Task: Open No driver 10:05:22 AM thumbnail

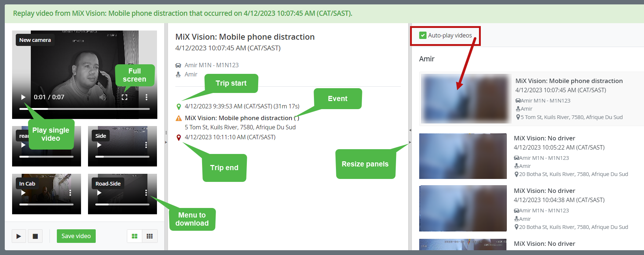Action: (x=463, y=156)
